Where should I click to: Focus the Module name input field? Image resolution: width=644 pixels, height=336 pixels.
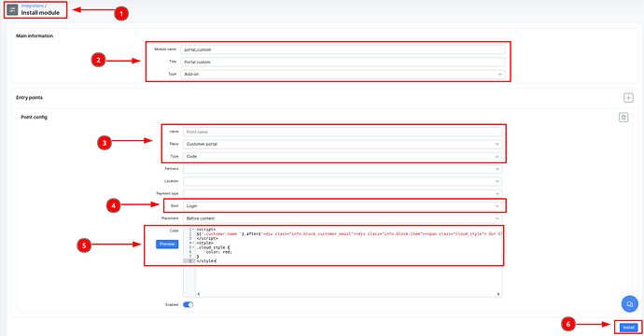coord(343,49)
